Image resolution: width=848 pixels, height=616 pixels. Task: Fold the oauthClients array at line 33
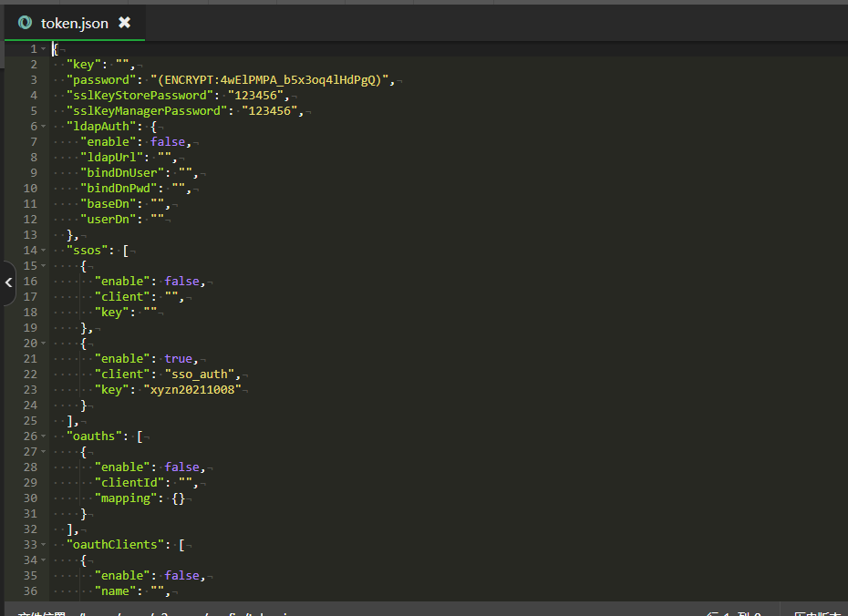coord(45,544)
